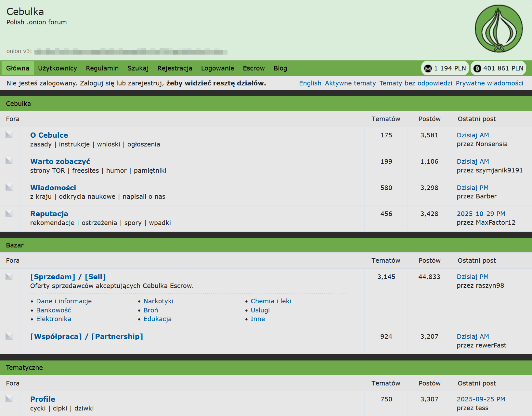Click status icon beside Reputacja forum
Screen dimensions: 532x416
point(9,213)
